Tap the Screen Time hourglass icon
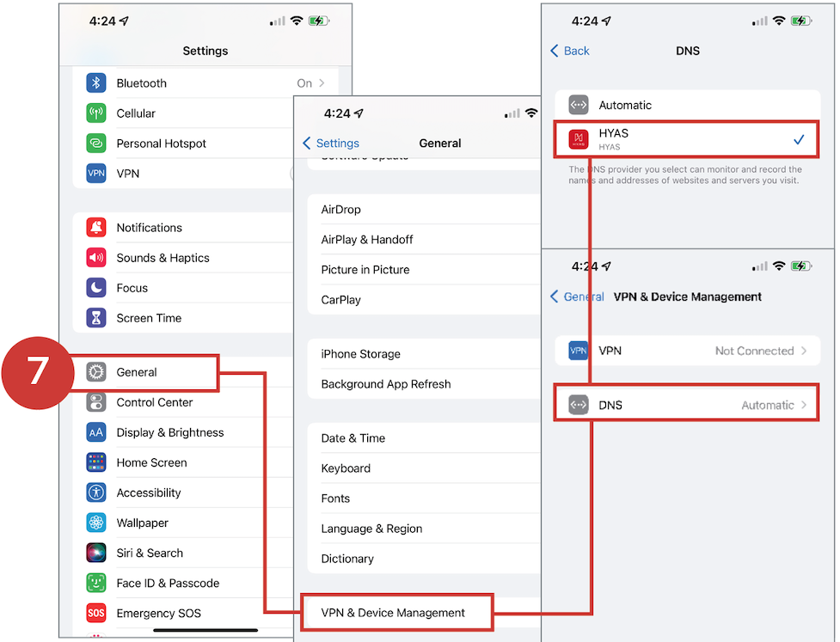 click(96, 318)
